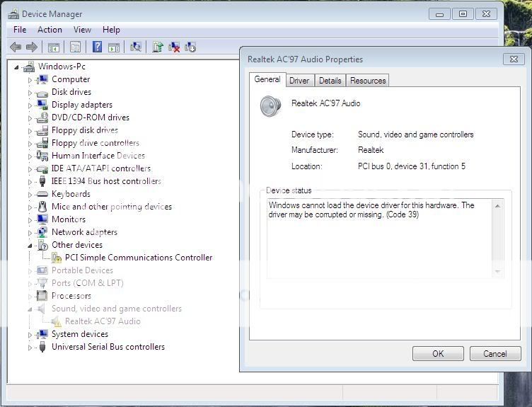Collapse the Other devices tree node
This screenshot has height=407, width=532.
(30, 245)
